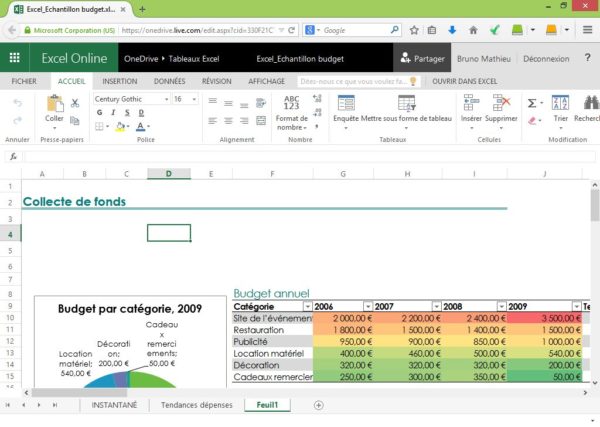Switch to the RÉVISION tab
This screenshot has width=600, height=427.
217,81
